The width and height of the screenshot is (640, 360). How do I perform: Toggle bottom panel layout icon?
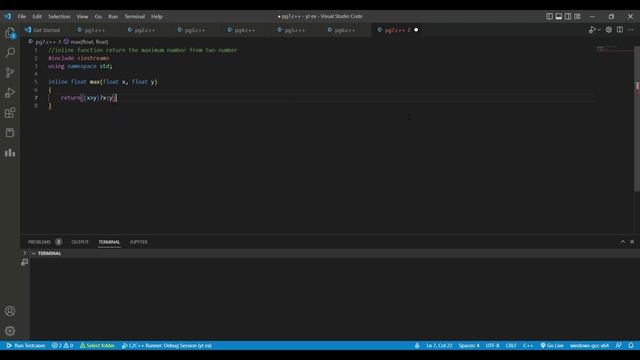click(559, 16)
